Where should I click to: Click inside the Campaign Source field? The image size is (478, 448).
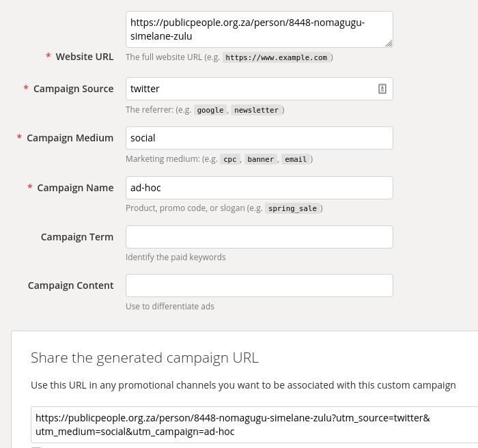[x=259, y=89]
